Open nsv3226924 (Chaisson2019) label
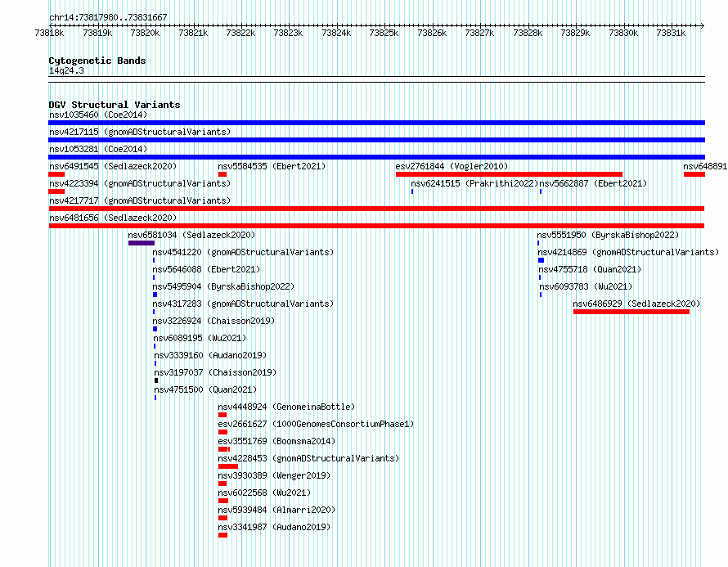 [213, 321]
